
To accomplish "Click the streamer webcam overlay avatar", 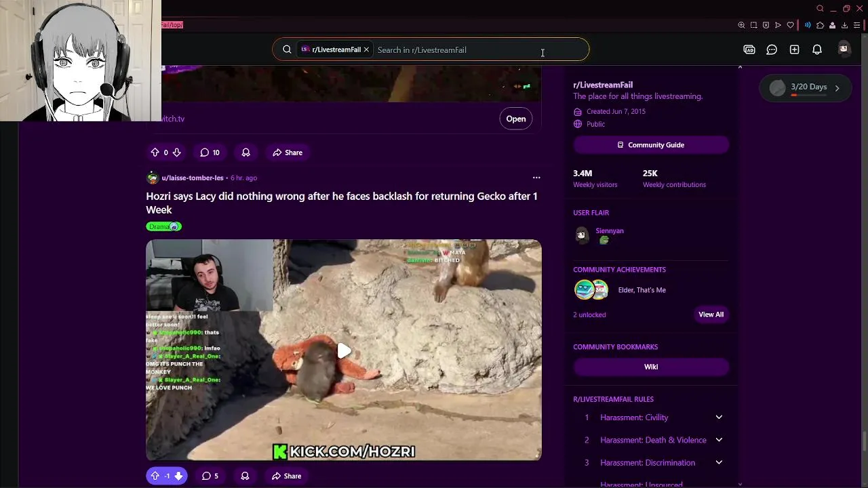I will pos(81,61).
